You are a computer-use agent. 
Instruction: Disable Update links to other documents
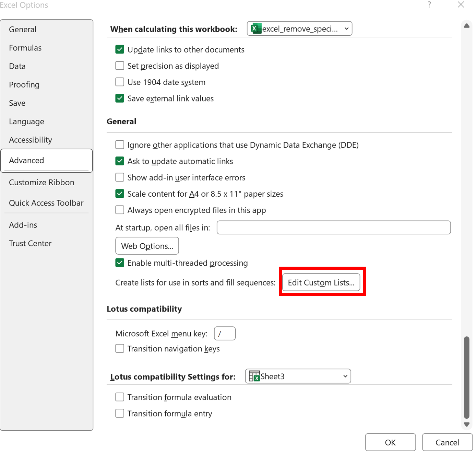(x=119, y=49)
